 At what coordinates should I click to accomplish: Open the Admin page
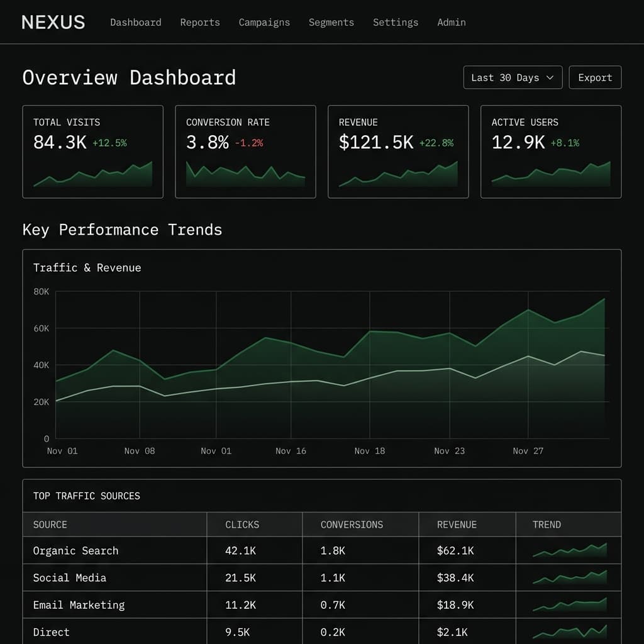click(x=452, y=23)
